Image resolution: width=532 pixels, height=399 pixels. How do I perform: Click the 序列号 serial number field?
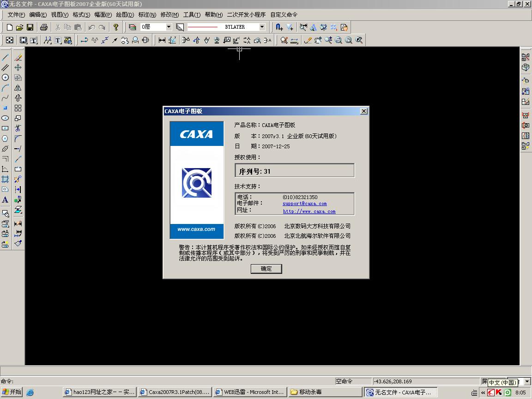click(295, 171)
